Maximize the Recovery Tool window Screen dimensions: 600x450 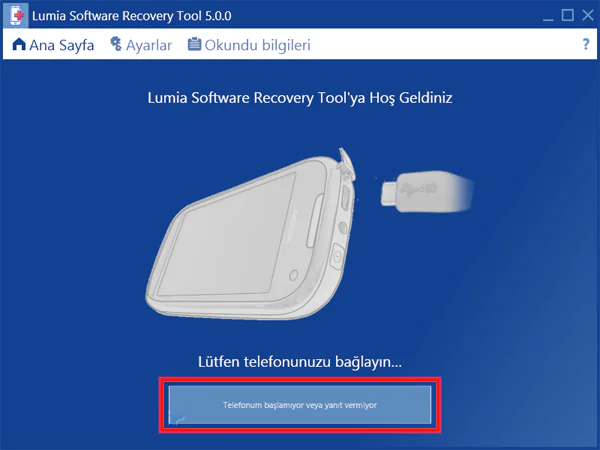pyautogui.click(x=567, y=15)
